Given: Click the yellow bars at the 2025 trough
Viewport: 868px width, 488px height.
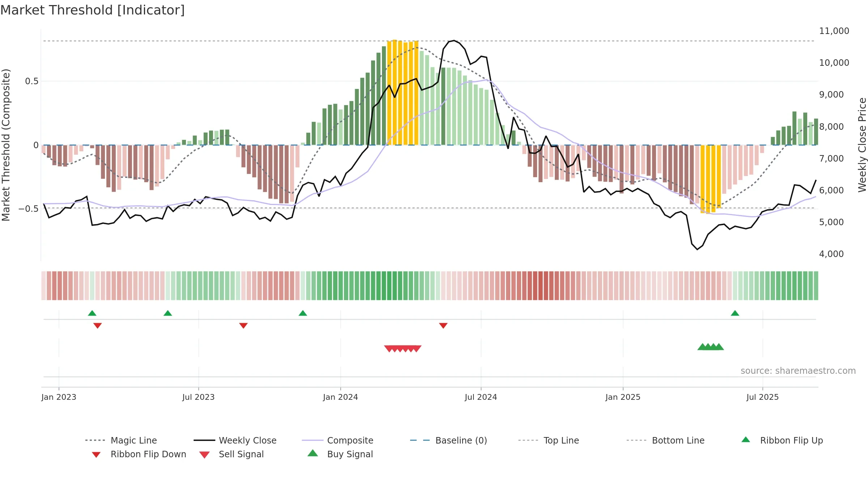Looking at the screenshot, I should point(711,179).
